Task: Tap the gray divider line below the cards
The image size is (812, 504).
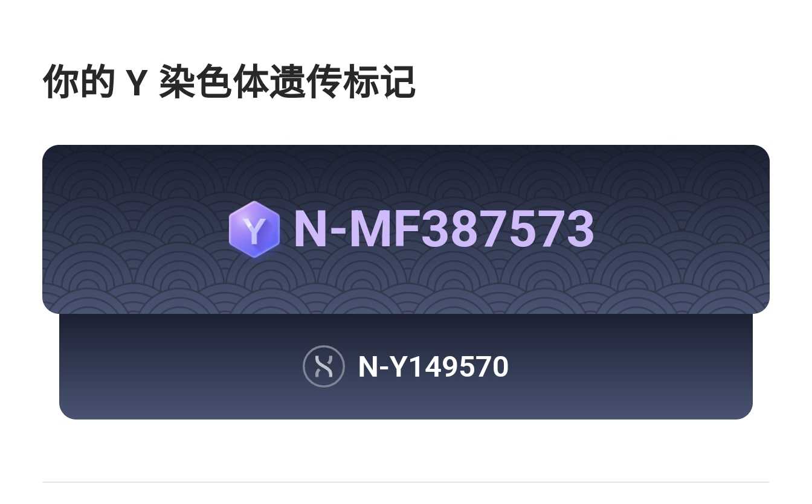Action: coord(405,482)
